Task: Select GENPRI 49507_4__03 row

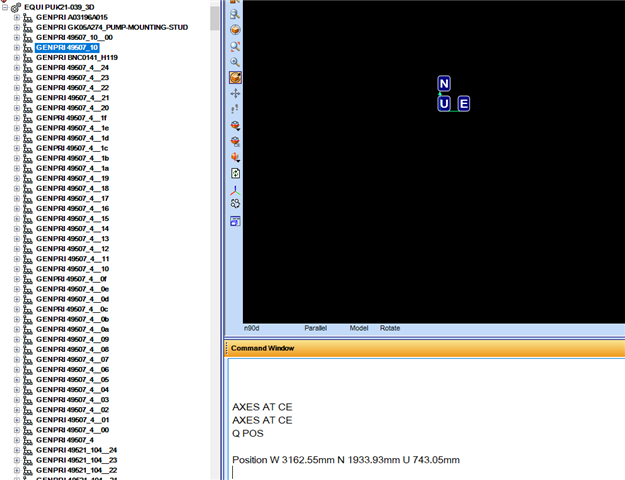Action: pos(72,400)
